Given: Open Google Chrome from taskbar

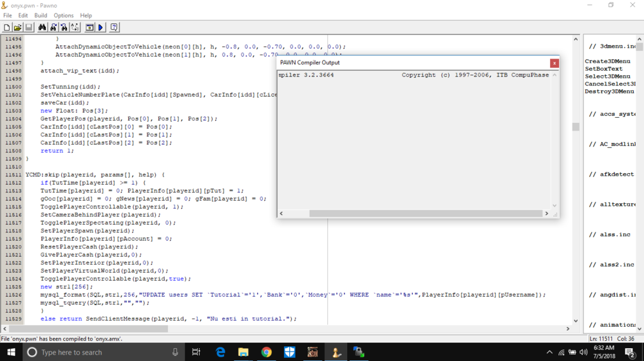Looking at the screenshot, I should 267,352.
